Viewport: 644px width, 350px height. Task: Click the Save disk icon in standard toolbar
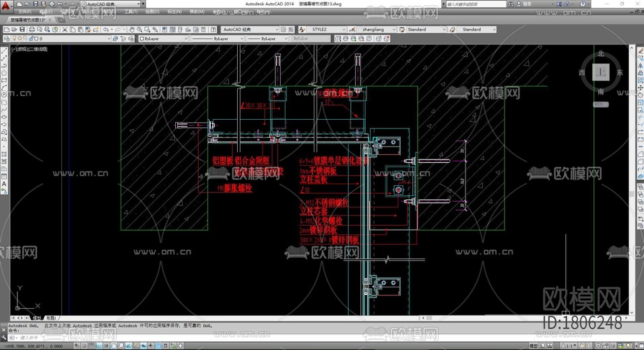[x=22, y=30]
